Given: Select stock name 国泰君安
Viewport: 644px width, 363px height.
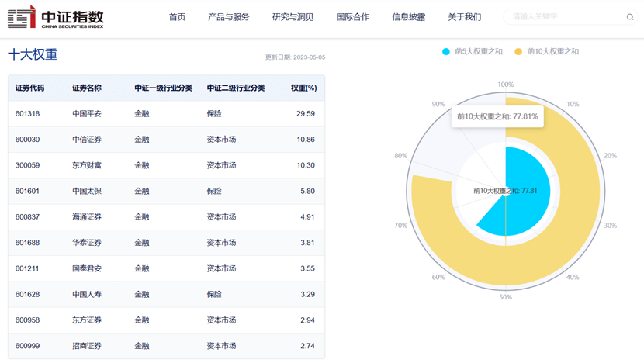Looking at the screenshot, I should (87, 268).
